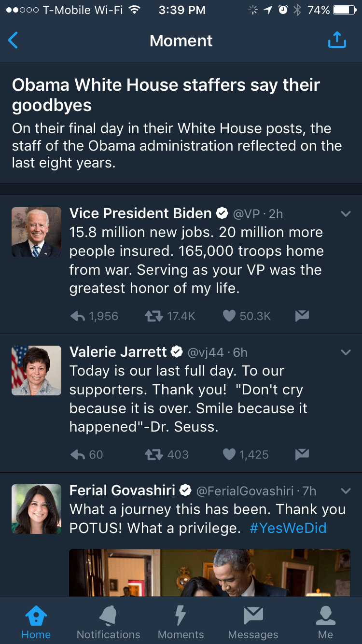Tap the back arrow beside Moment

click(x=14, y=41)
